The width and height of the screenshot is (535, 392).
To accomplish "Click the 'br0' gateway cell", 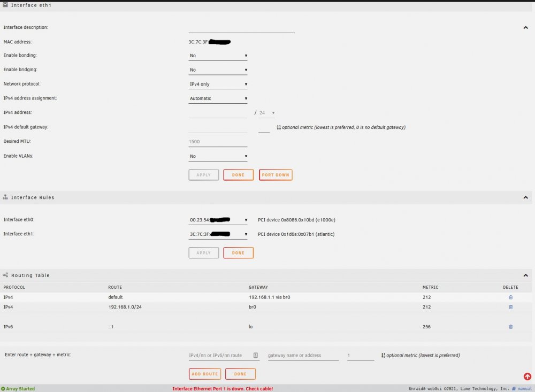I will coord(252,307).
